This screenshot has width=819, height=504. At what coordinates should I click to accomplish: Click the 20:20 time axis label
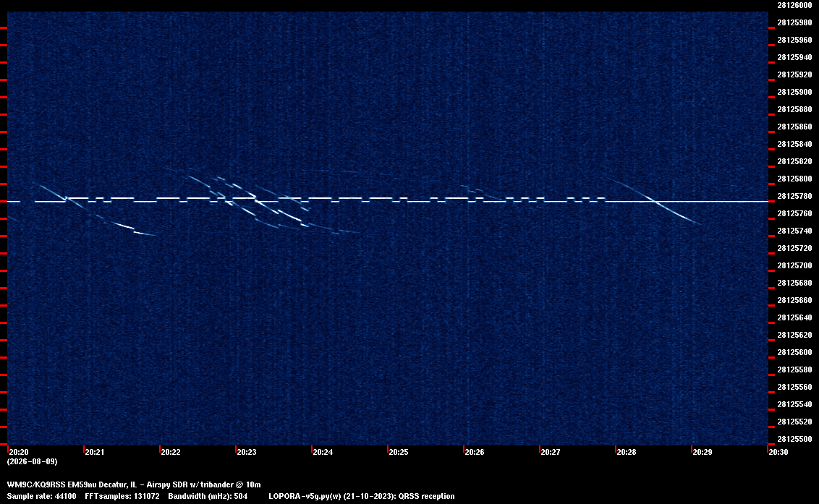[19, 452]
